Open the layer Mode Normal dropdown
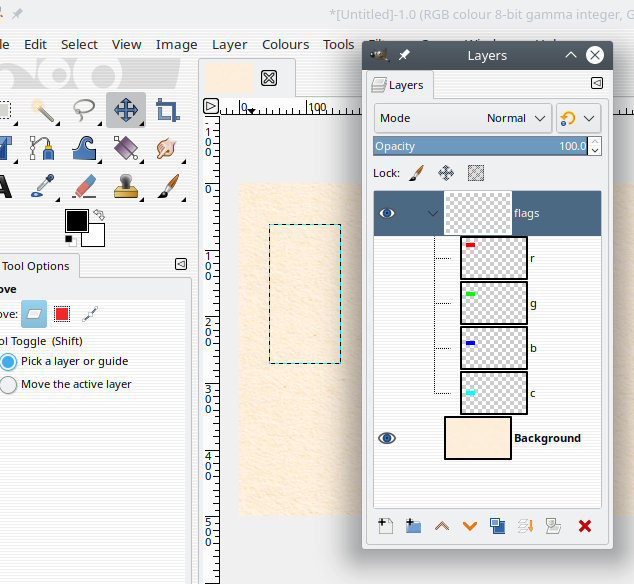Screen dimensions: 634x584 tap(463, 118)
